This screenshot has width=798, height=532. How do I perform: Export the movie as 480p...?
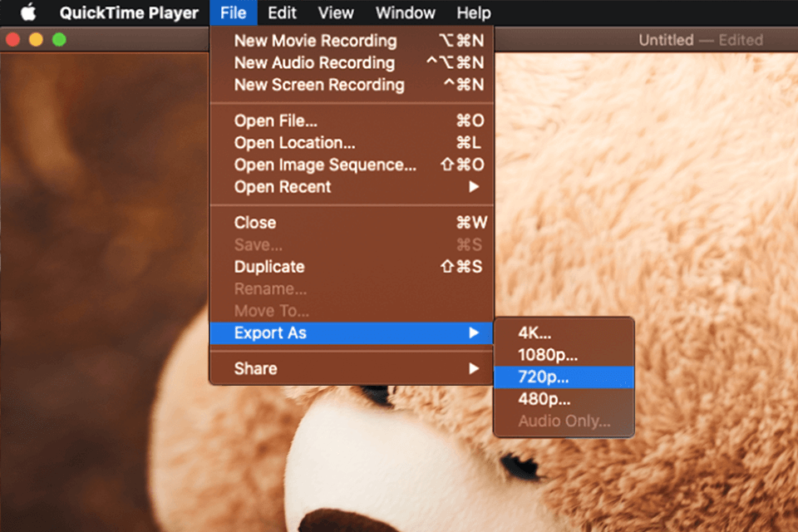(x=564, y=399)
